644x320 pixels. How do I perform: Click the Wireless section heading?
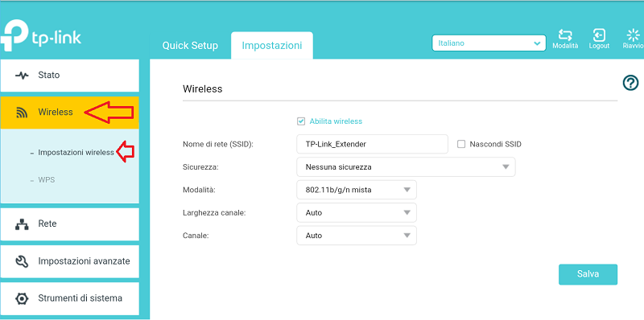(203, 88)
